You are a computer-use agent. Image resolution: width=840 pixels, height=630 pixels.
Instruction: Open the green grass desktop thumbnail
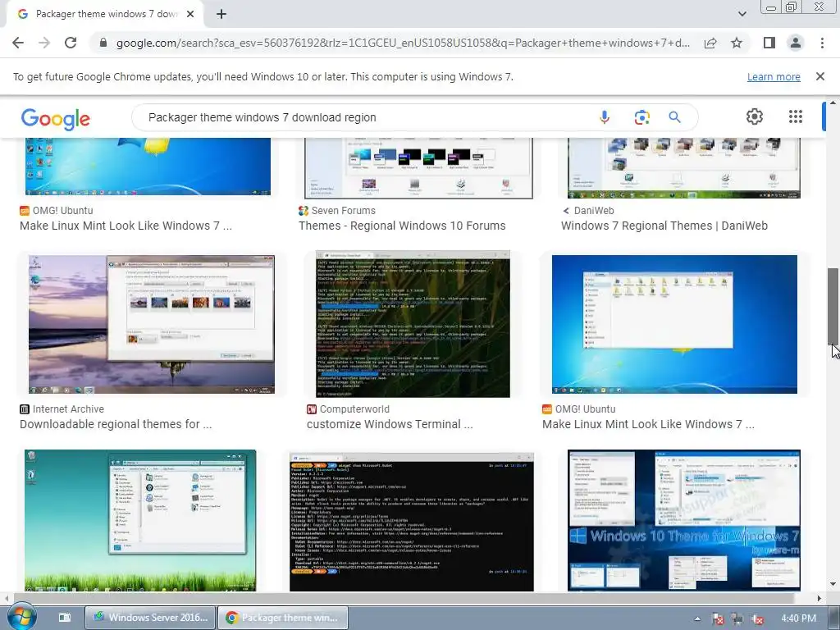[140, 521]
